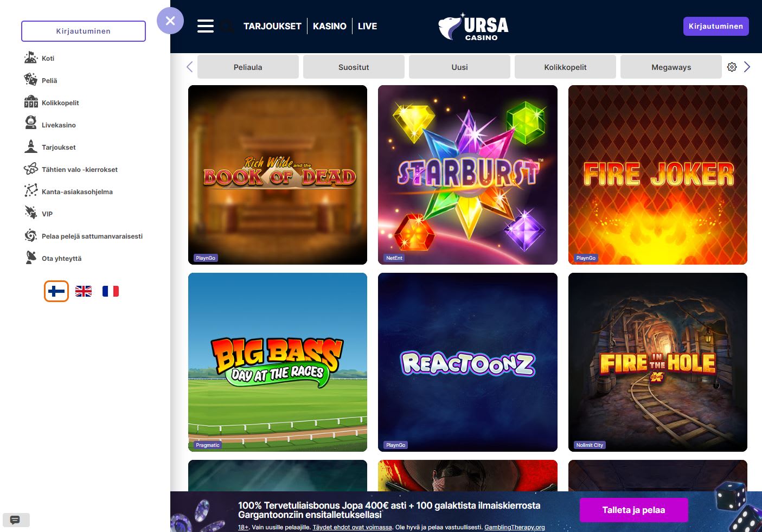Select the Megaways category tab
Viewport: 762px width, 532px height.
point(671,67)
